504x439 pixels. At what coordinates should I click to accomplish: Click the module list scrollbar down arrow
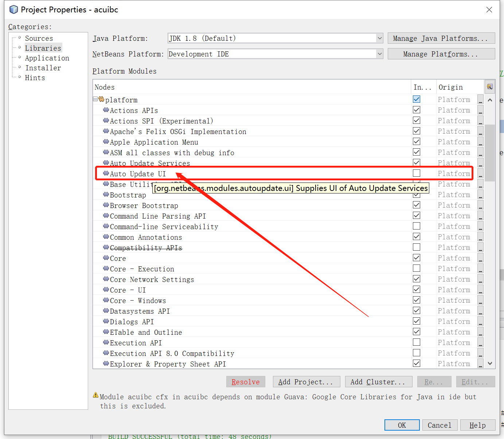point(490,363)
